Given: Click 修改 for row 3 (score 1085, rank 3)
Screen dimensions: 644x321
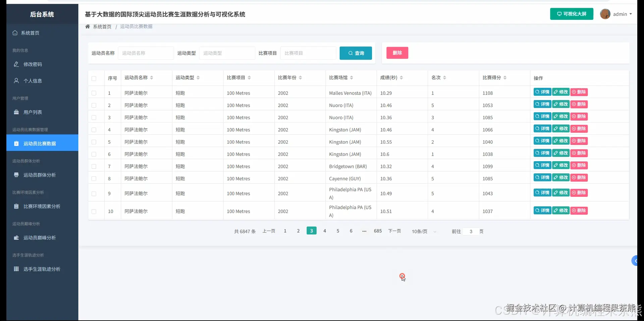Looking at the screenshot, I should (561, 117).
